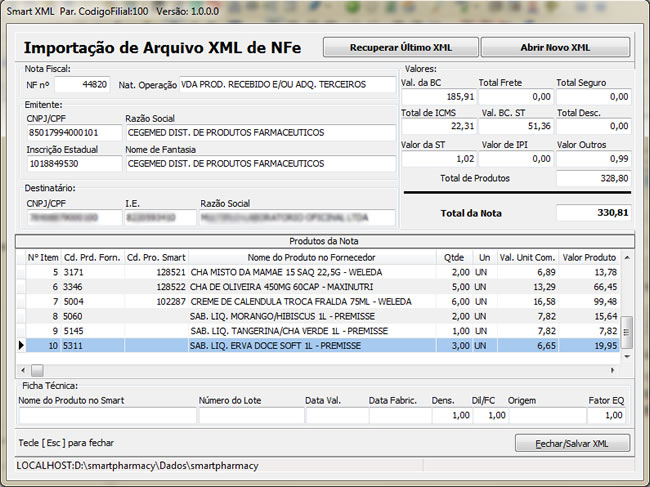Click the Valor de IPI value field

point(516,159)
